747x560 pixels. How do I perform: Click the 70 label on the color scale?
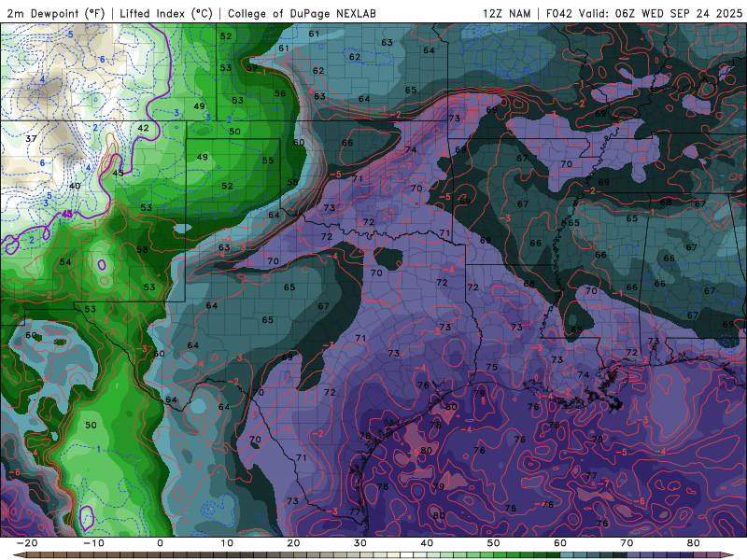click(x=627, y=543)
